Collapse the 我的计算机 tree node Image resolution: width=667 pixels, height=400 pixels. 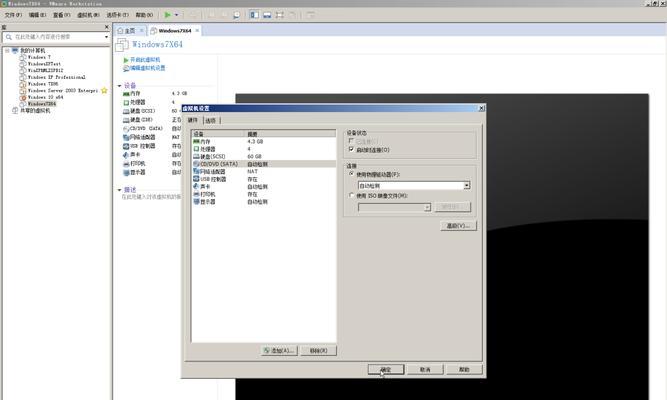click(7, 50)
